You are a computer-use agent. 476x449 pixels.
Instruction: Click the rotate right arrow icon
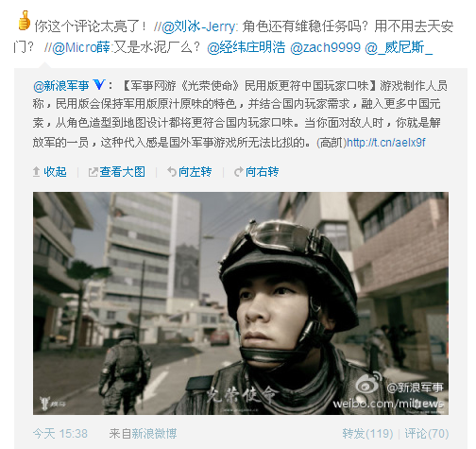(x=238, y=172)
